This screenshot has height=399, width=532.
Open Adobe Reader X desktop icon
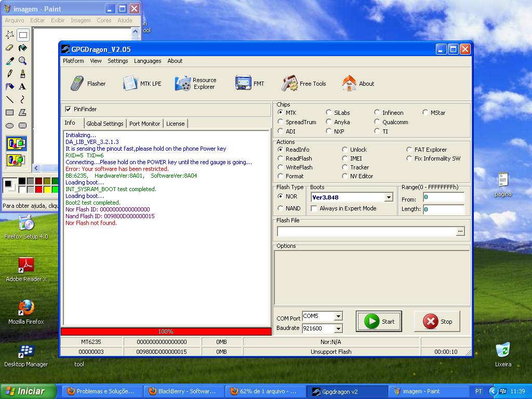(x=26, y=270)
